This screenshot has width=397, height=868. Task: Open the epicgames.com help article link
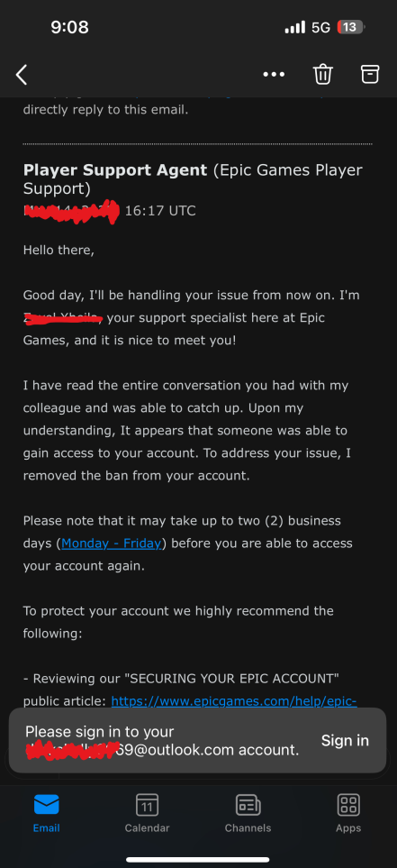(x=234, y=701)
